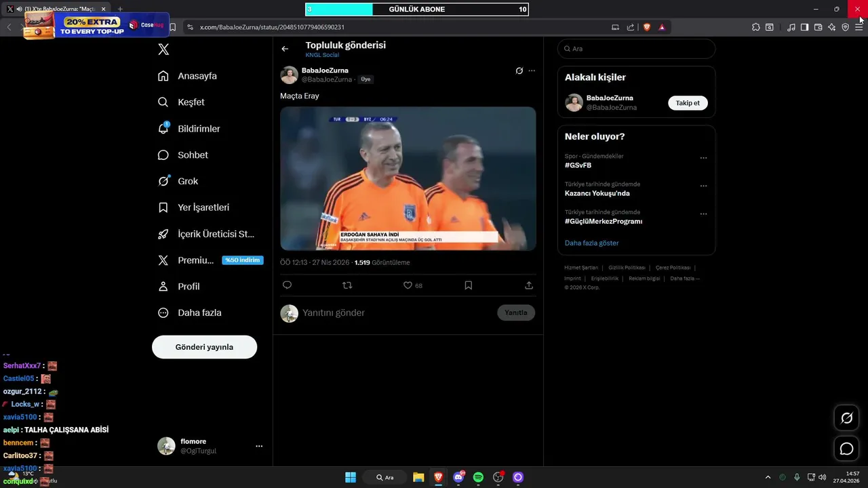Click the address bar URL
The image size is (868, 488).
pos(272,27)
